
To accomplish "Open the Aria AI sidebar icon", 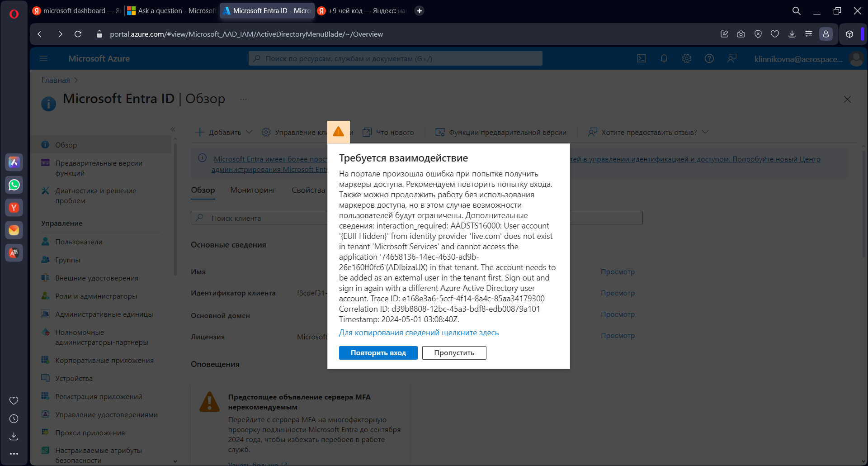I will click(x=14, y=162).
